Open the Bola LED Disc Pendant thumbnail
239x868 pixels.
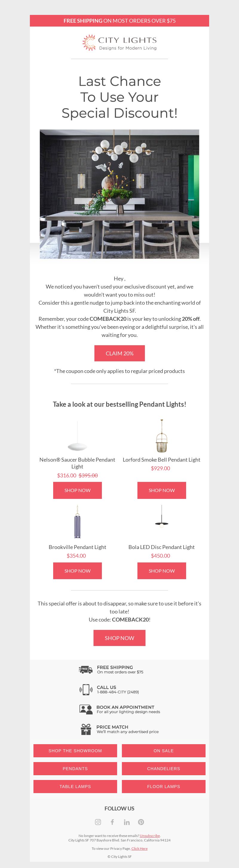click(162, 516)
